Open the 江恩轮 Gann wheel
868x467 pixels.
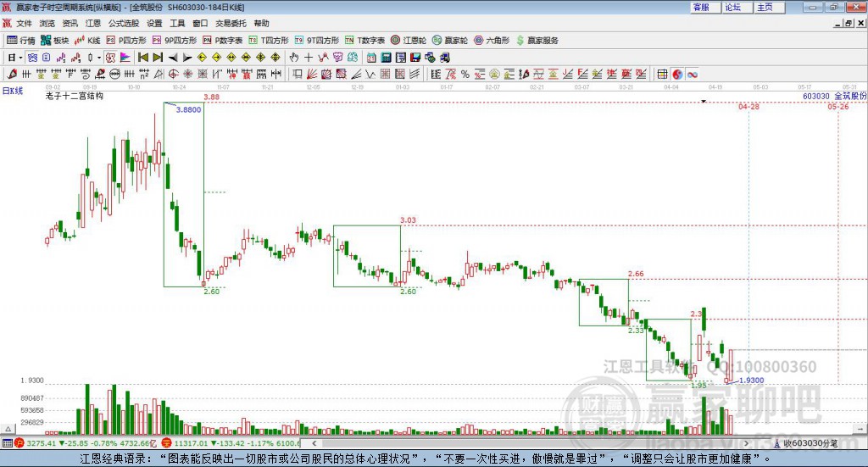click(x=409, y=41)
